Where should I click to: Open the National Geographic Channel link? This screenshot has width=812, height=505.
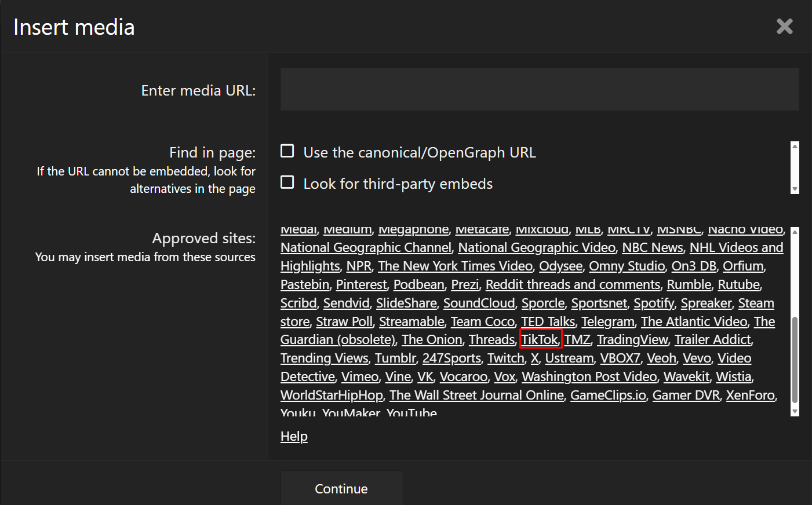(366, 248)
